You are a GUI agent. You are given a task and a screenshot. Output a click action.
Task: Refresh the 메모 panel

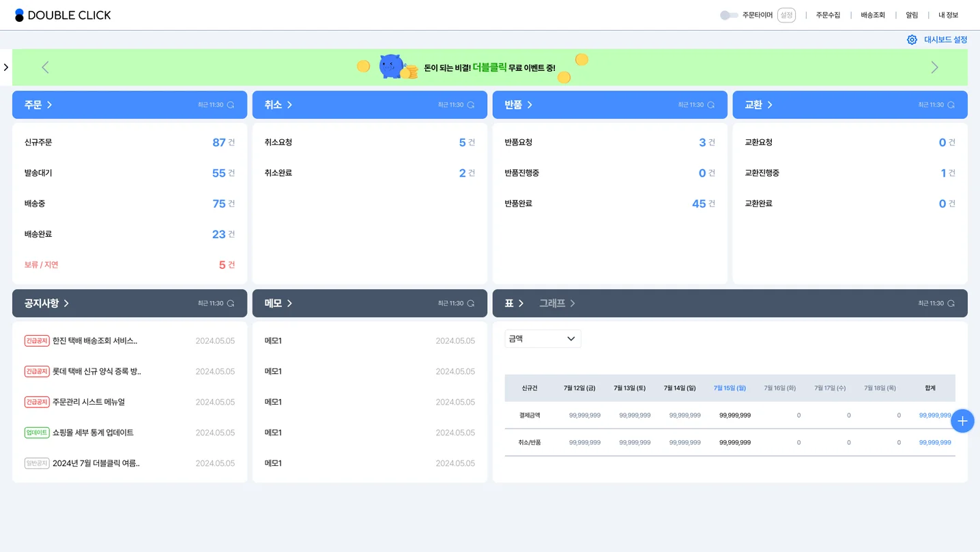pyautogui.click(x=471, y=304)
